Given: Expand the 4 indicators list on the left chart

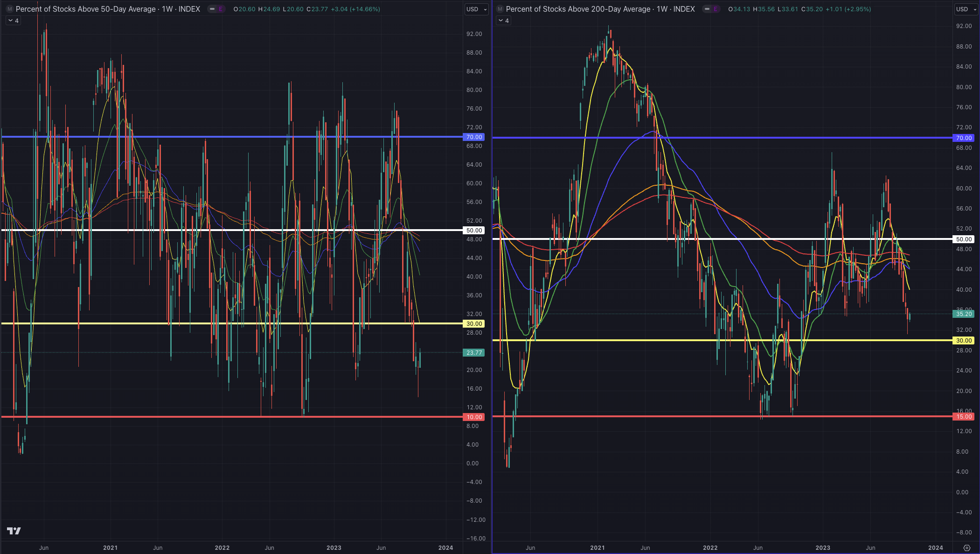Looking at the screenshot, I should tap(14, 20).
